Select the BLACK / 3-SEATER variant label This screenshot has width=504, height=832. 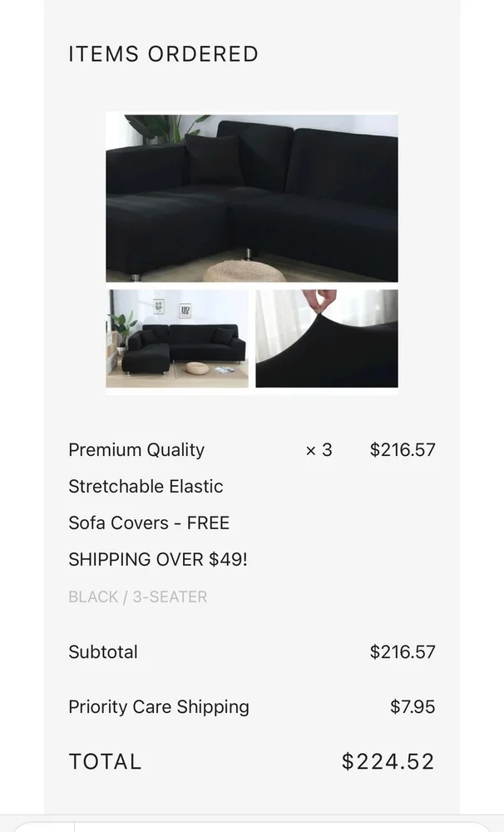pos(138,597)
